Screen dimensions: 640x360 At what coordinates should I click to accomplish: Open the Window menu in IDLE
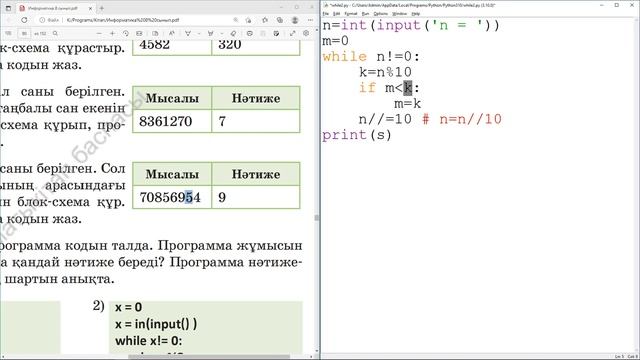400,14
